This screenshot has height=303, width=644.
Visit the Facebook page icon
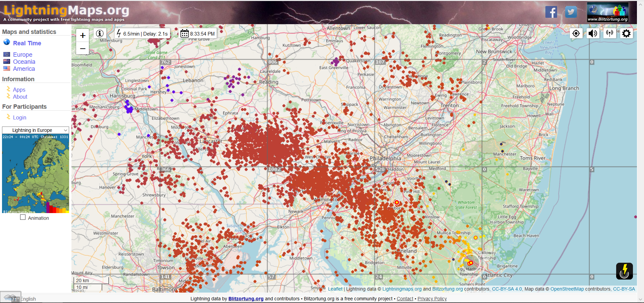coord(551,12)
